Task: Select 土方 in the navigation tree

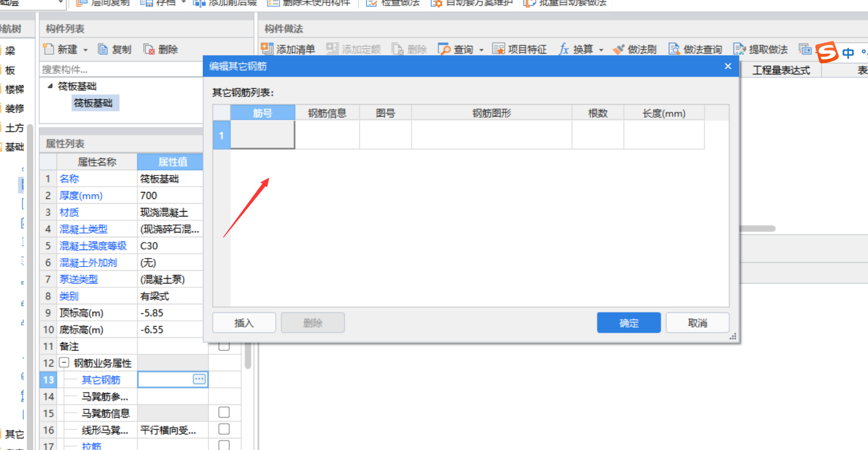Action: [15, 128]
